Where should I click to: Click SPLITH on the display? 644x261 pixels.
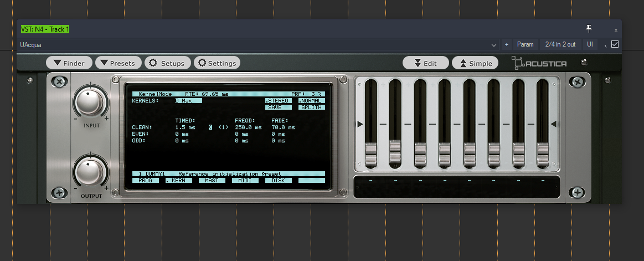point(312,108)
